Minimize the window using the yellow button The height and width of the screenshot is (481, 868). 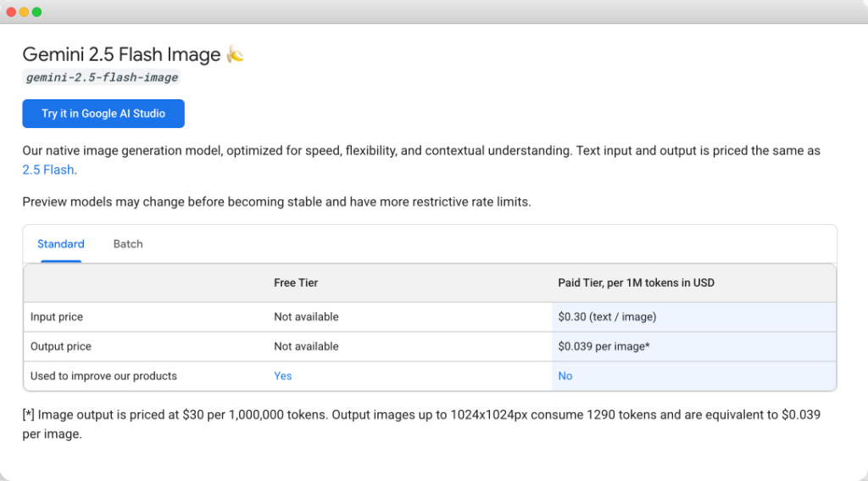[24, 12]
